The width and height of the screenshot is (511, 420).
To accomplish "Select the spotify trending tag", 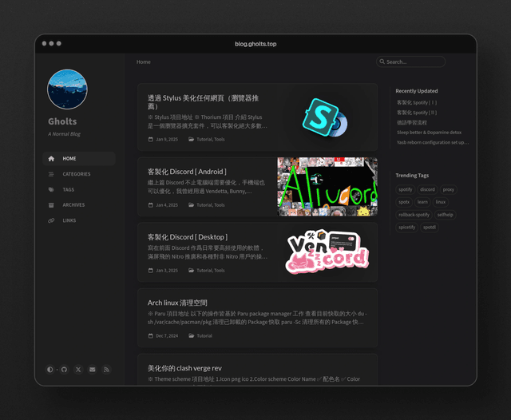I will tap(406, 189).
